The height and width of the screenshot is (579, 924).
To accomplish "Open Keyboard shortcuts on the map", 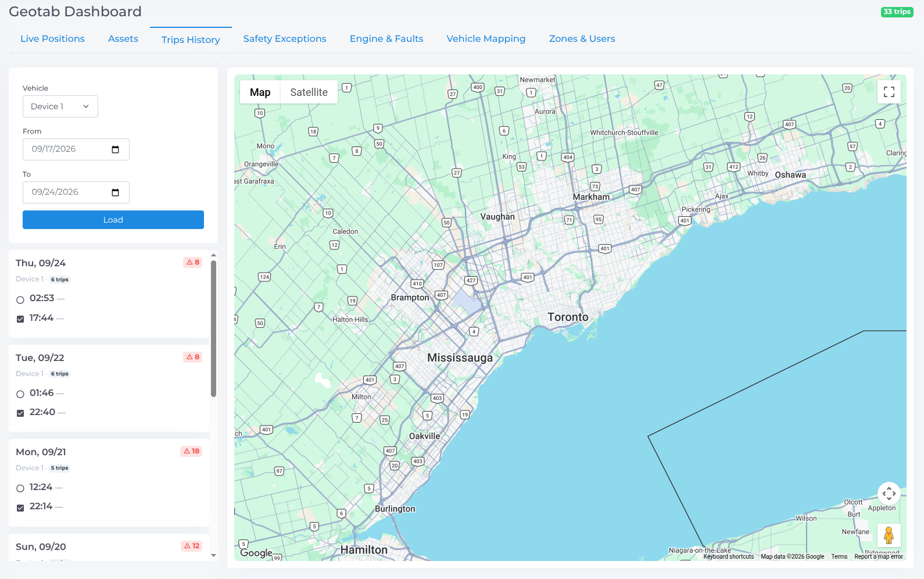I will [x=729, y=556].
